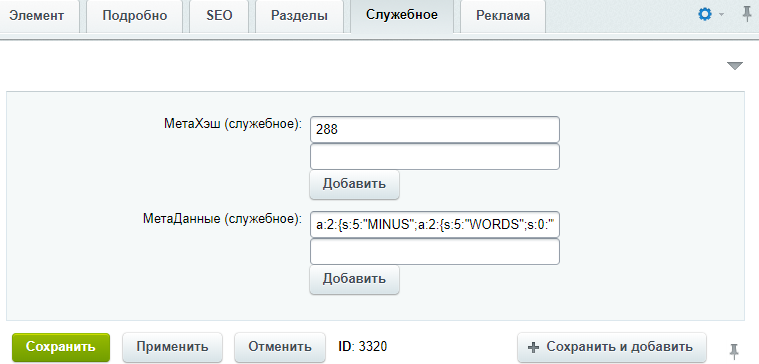759x364 pixels.
Task: Pin the bottom button bar with pin icon
Action: pos(734,350)
